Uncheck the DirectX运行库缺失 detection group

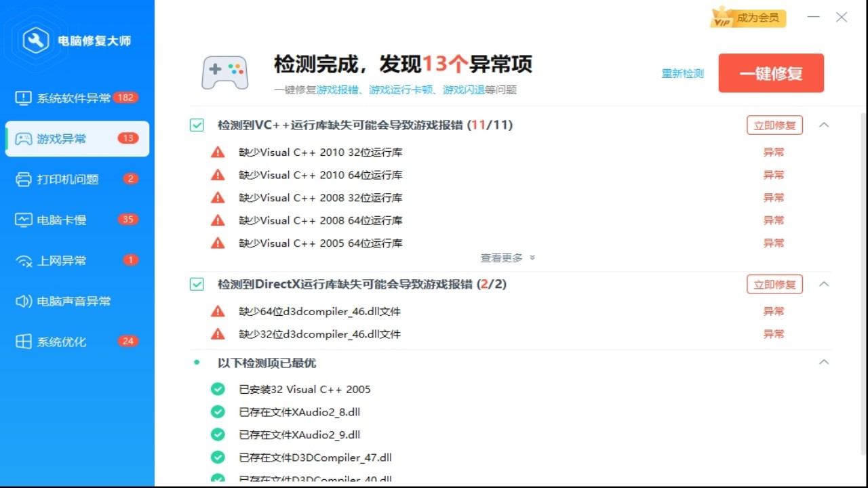(x=197, y=284)
